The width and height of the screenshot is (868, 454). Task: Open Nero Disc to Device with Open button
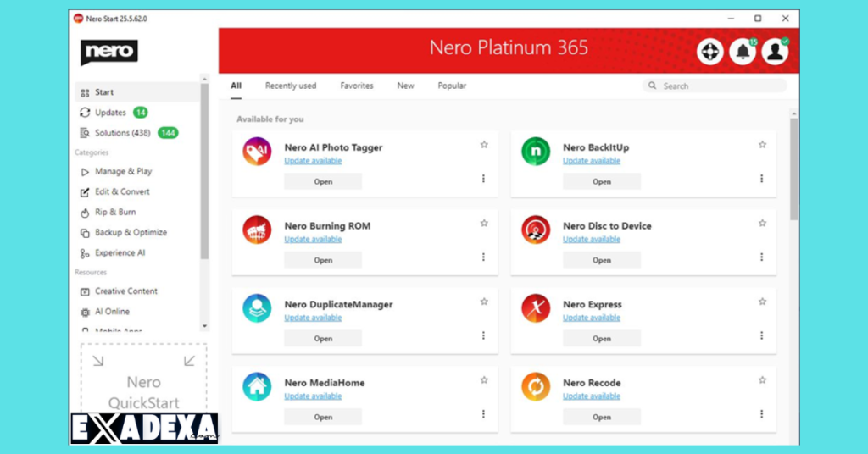coord(602,260)
